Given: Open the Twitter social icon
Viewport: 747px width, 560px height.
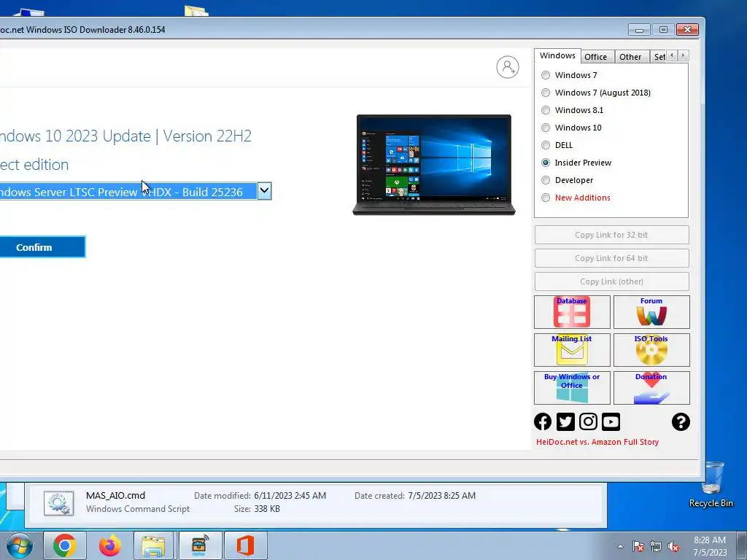Looking at the screenshot, I should point(565,421).
